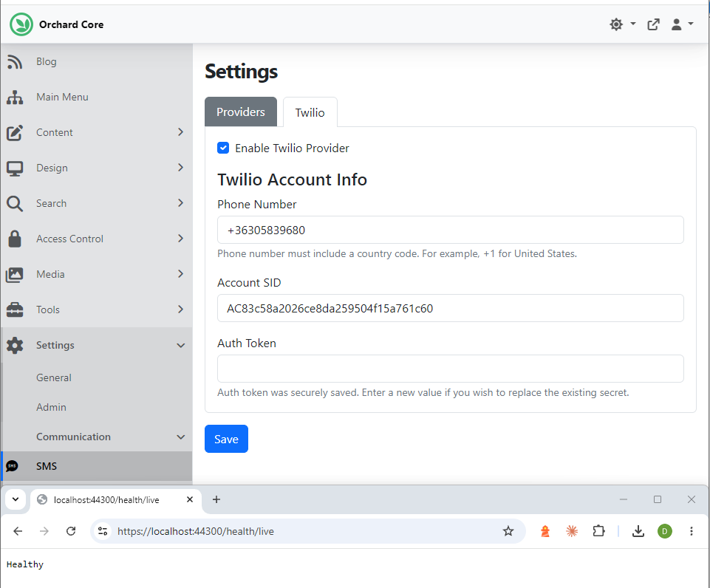Screen dimensions: 710x588
Task: Open the theme toggle sun icon
Action: 616,24
